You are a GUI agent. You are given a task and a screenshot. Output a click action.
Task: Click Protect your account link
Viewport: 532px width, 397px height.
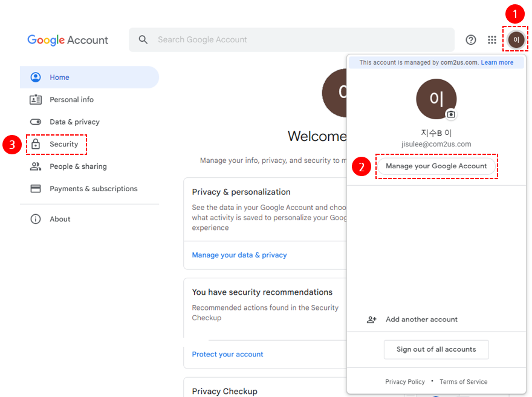(x=228, y=354)
